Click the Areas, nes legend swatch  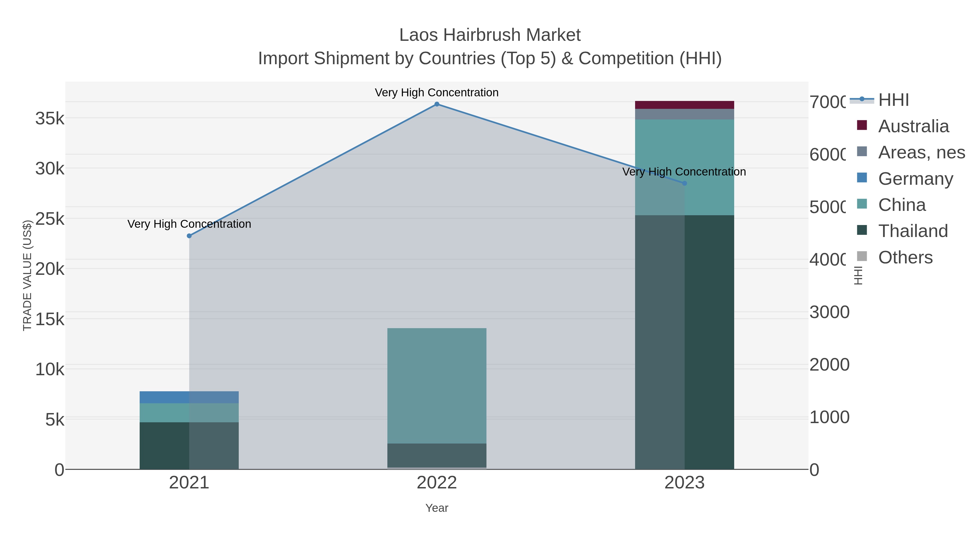tap(862, 151)
